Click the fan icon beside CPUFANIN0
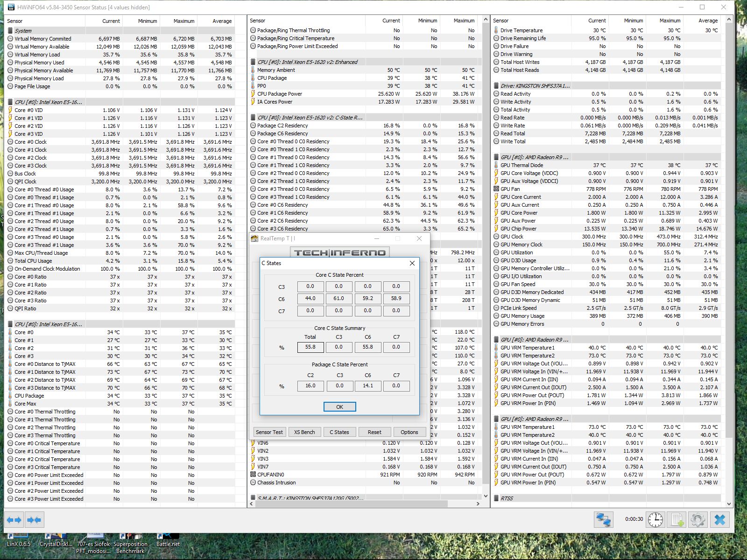 tap(253, 475)
